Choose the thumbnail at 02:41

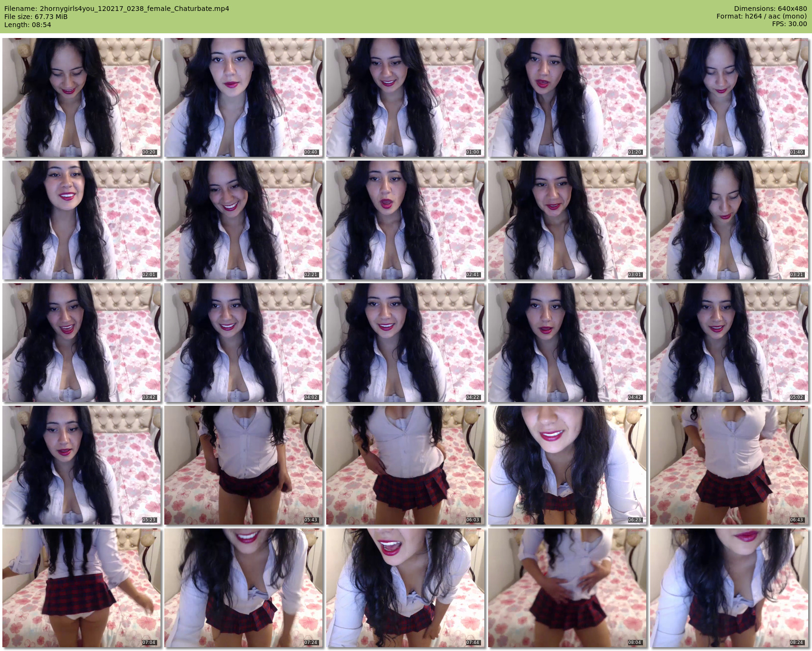coord(406,220)
